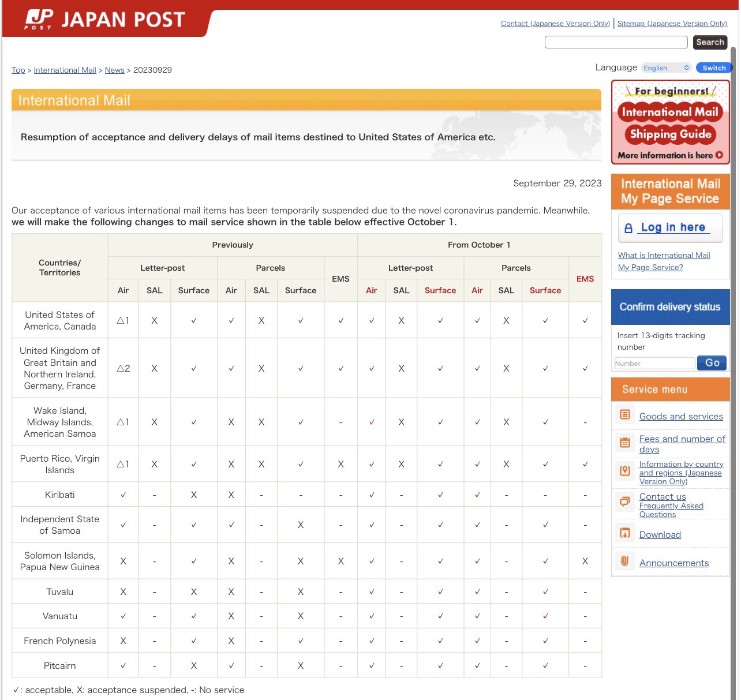The width and height of the screenshot is (741, 700).
Task: Click the 'United States of America, Canada' row label
Action: (x=59, y=320)
